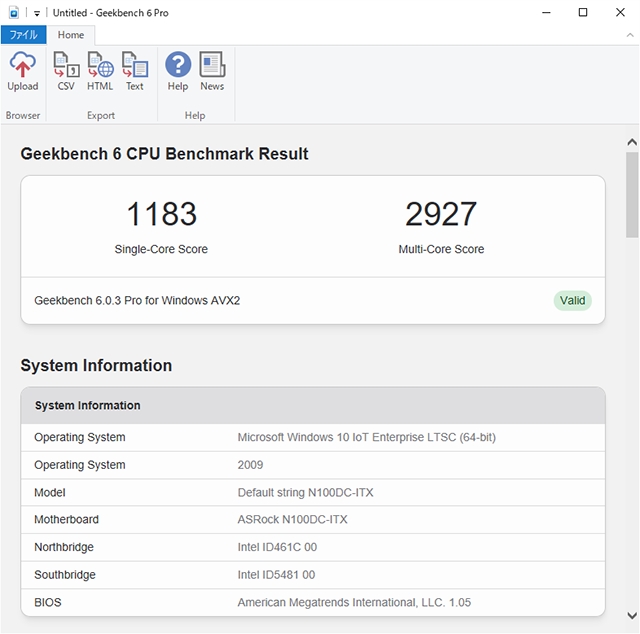
Task: Click the vertical scrollbar thumb
Action: (x=632, y=195)
